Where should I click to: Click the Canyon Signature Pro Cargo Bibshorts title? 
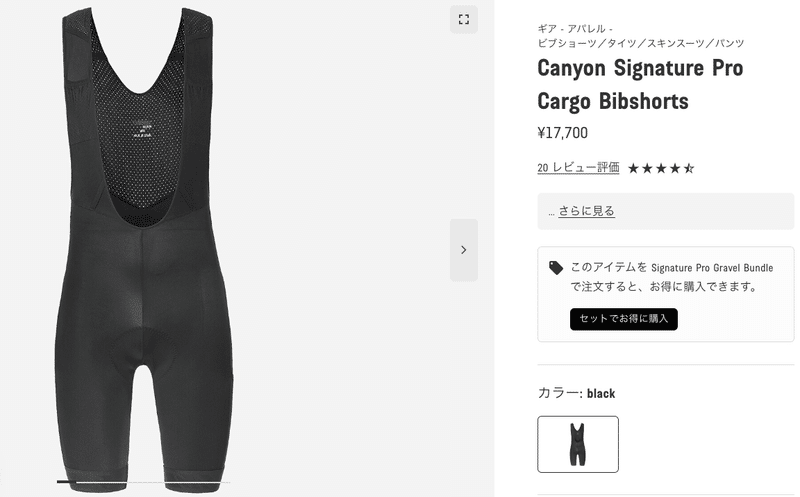(x=640, y=84)
